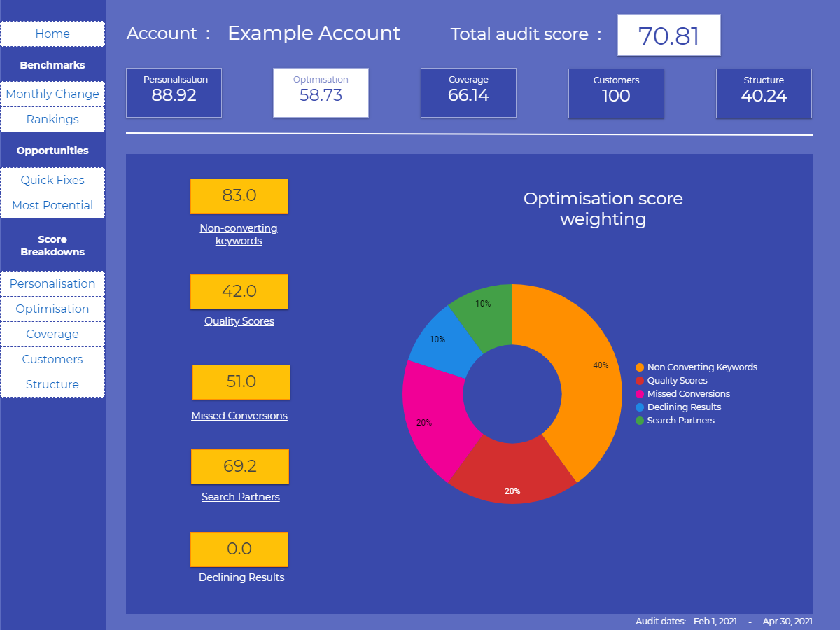Select Quick Fixes in sidebar

pyautogui.click(x=52, y=180)
